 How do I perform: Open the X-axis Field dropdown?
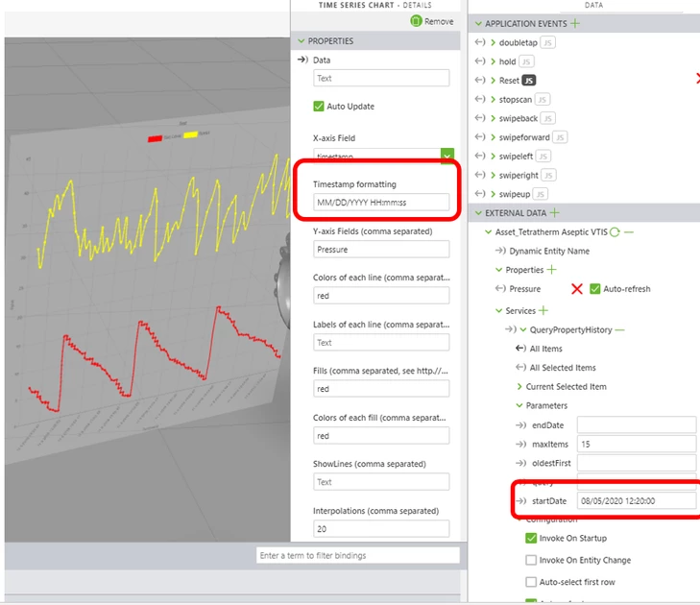pos(447,156)
